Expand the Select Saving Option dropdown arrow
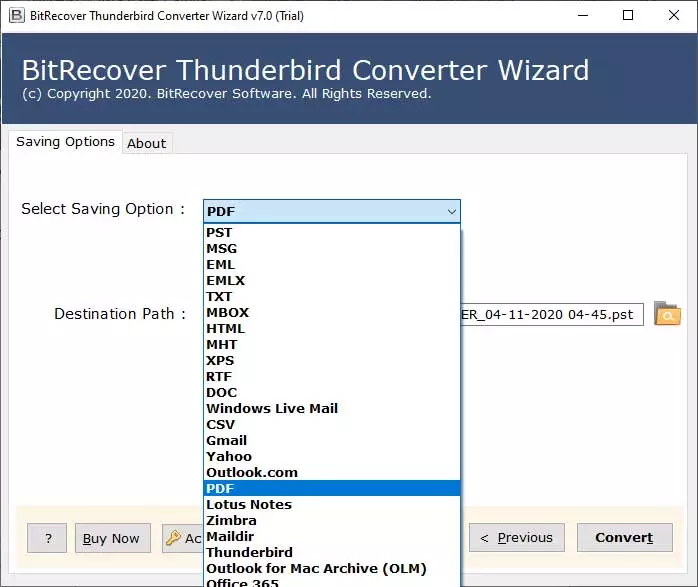698x587 pixels. coord(452,211)
